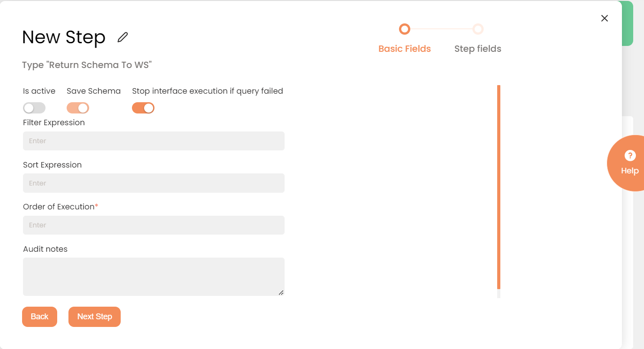This screenshot has height=349, width=644.
Task: Click the New Step title text
Action: [x=63, y=37]
